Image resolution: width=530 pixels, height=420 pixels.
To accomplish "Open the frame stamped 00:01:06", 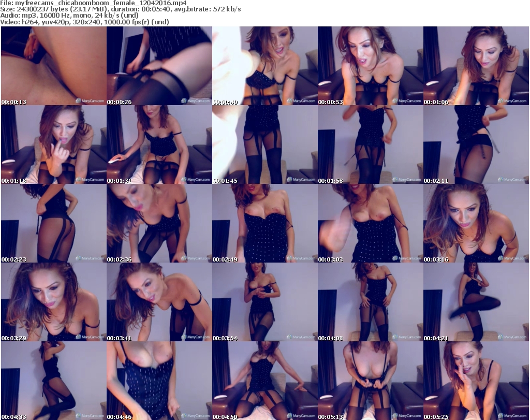I will pos(476,66).
